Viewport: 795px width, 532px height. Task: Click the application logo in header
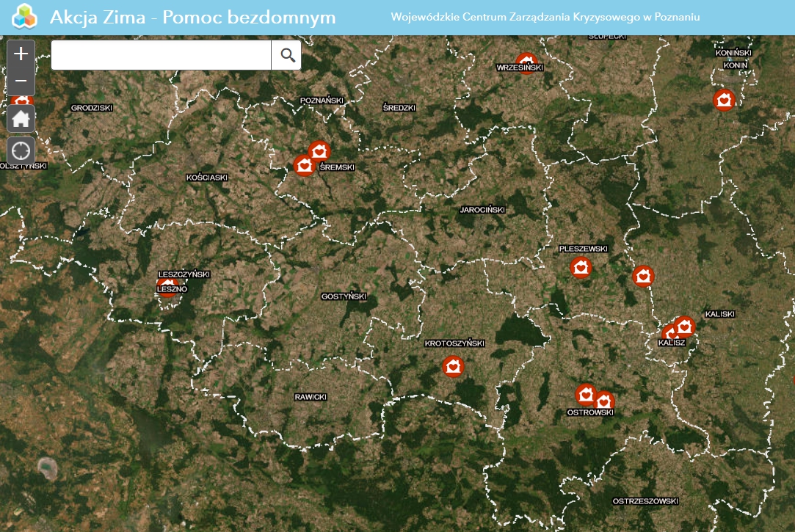pos(24,15)
